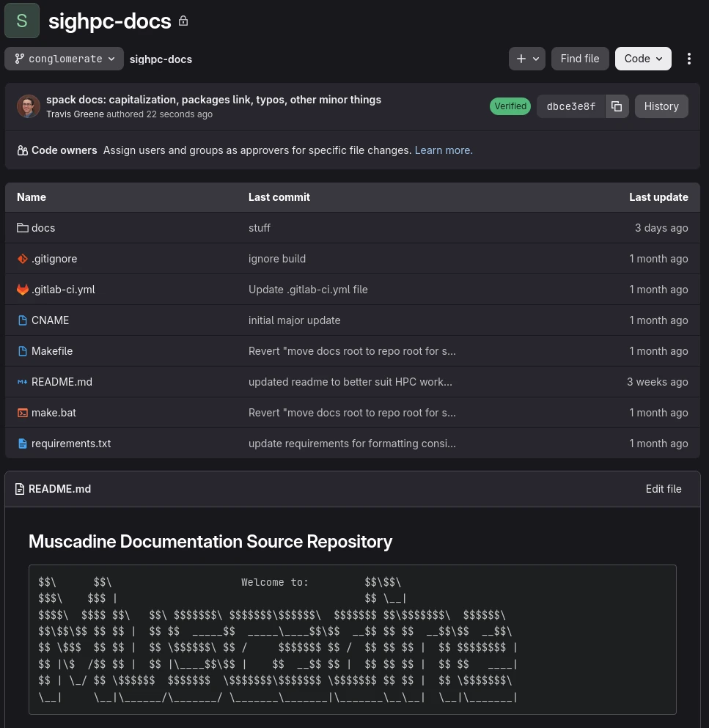The width and height of the screenshot is (709, 728).
Task: Click the '3 days ago' timestamp
Action: (x=661, y=228)
